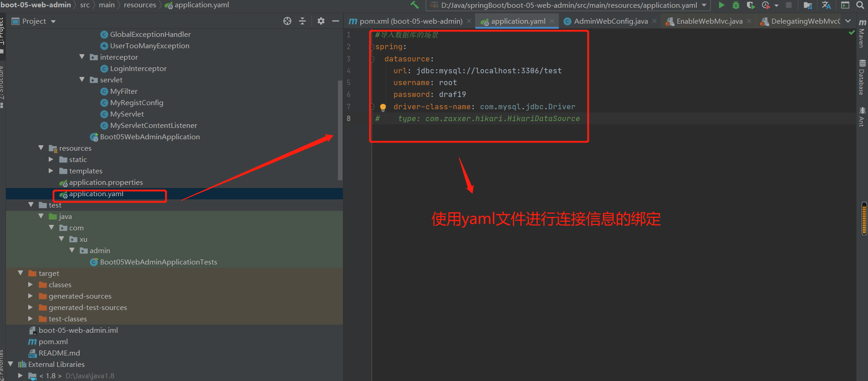Stop the running process button
Image resolution: width=868 pixels, height=381 pixels.
[x=789, y=5]
